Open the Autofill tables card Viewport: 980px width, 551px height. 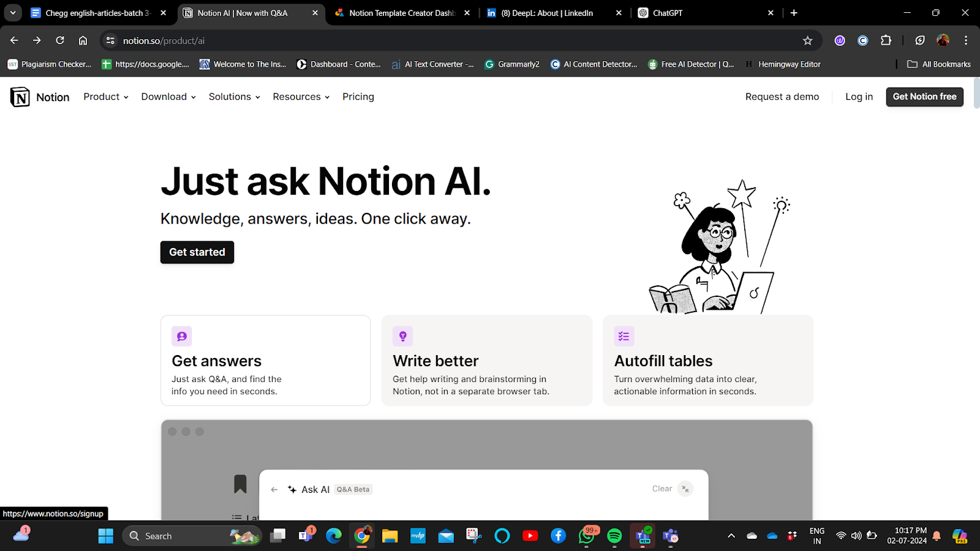point(708,361)
